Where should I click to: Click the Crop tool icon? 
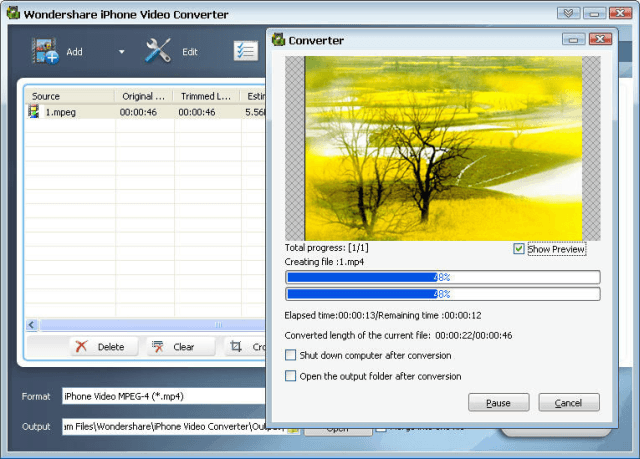coord(236,346)
